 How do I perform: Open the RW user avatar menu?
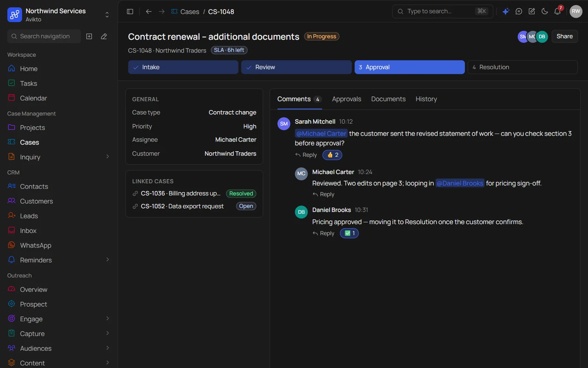576,11
